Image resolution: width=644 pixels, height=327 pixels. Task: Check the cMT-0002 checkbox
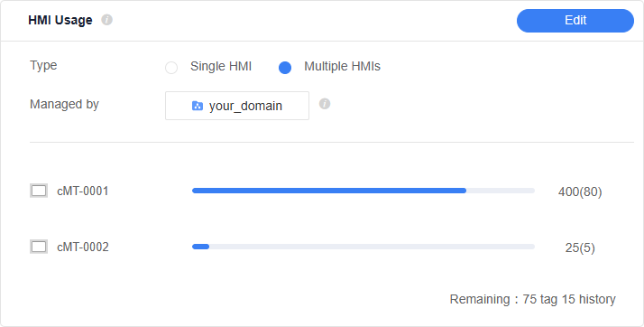[39, 247]
